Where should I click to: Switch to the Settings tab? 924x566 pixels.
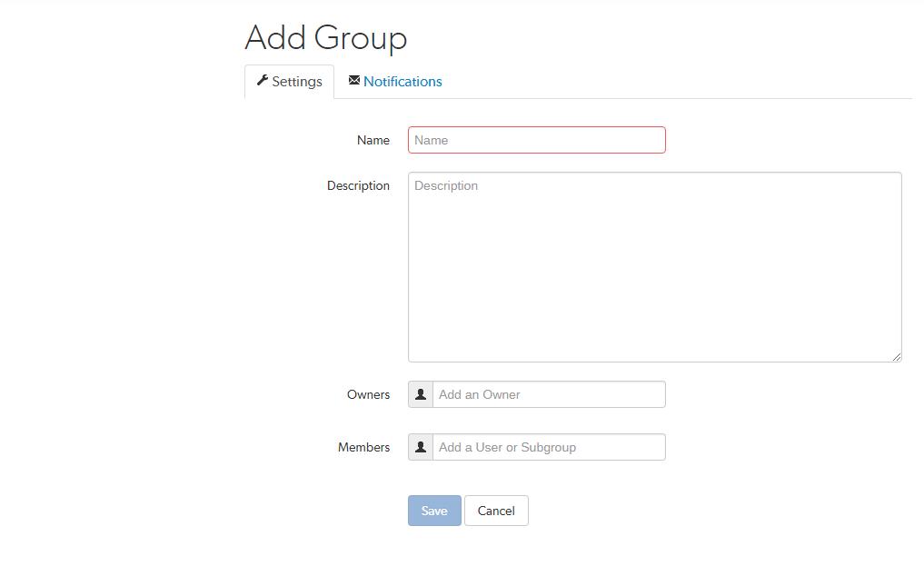pos(289,81)
